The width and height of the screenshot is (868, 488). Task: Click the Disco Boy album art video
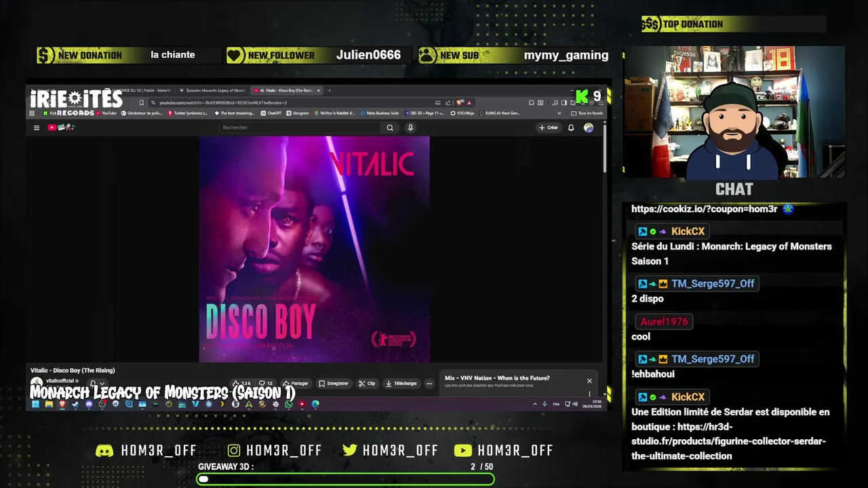click(x=314, y=249)
